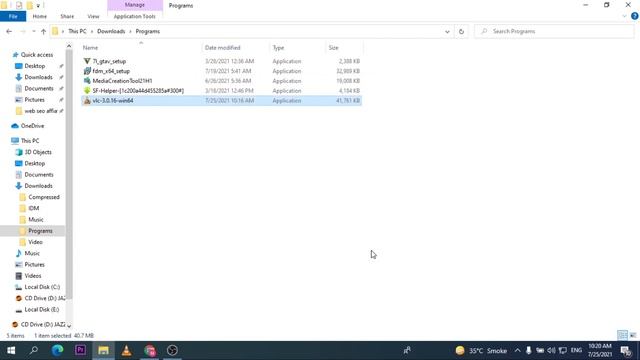Refresh the Programs folder view
The height and width of the screenshot is (360, 640).
(461, 31)
